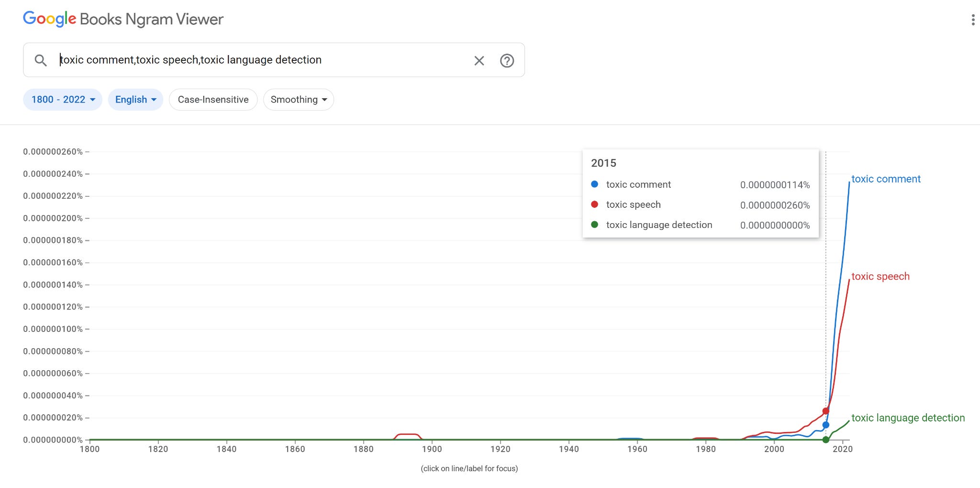Click the 'toxic speech' line label
The height and width of the screenshot is (488, 980).
[880, 276]
